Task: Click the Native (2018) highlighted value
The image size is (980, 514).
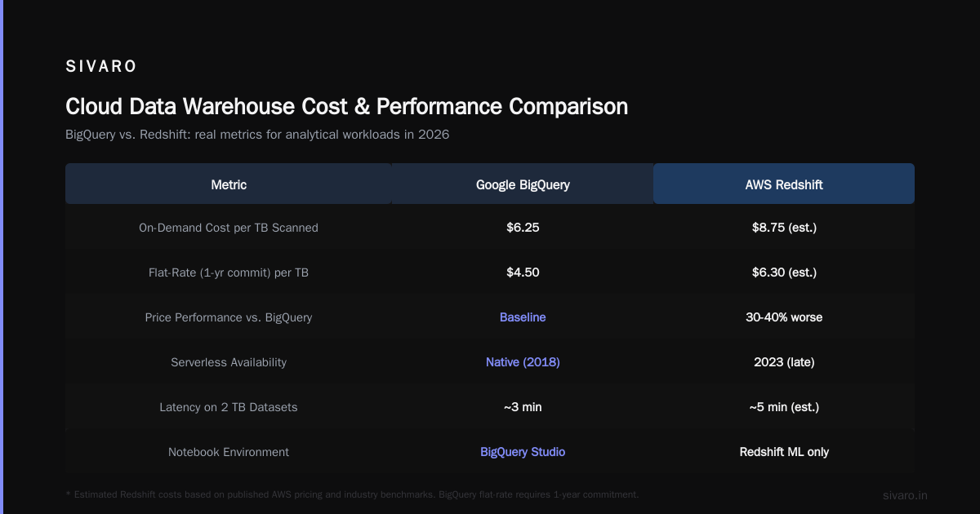Action: pos(523,361)
